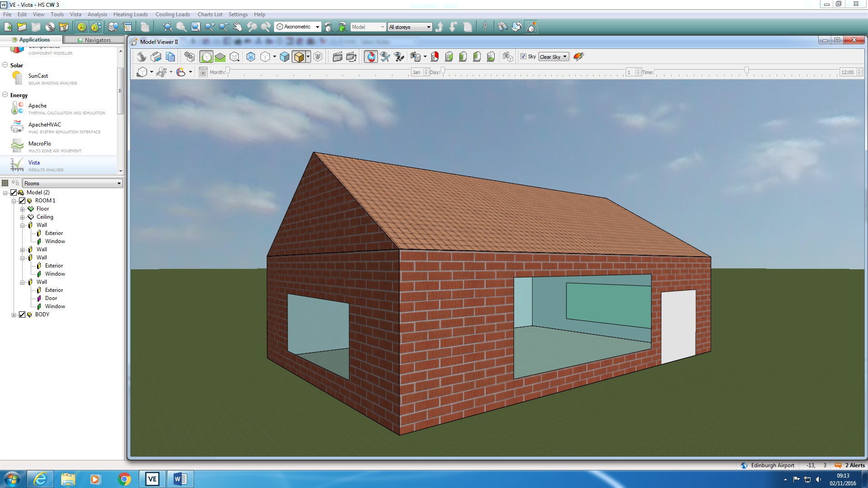Open the greyed Model dropdown
Screen dimensions: 868x488
pos(368,27)
